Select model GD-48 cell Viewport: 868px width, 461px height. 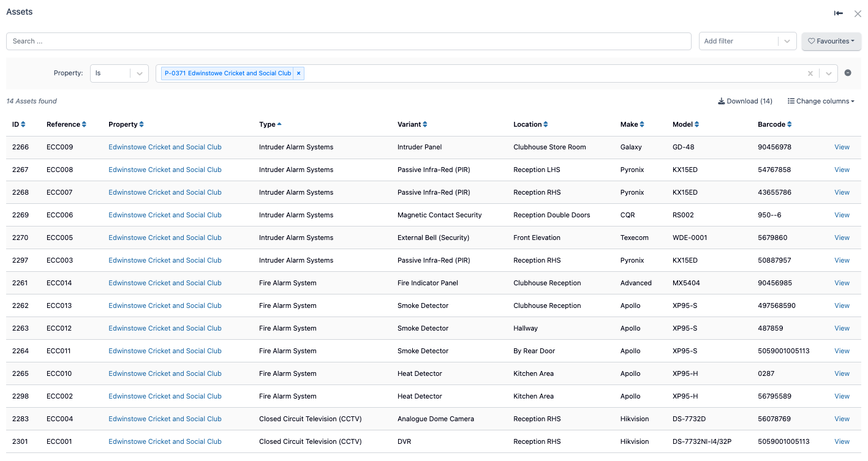(x=684, y=147)
